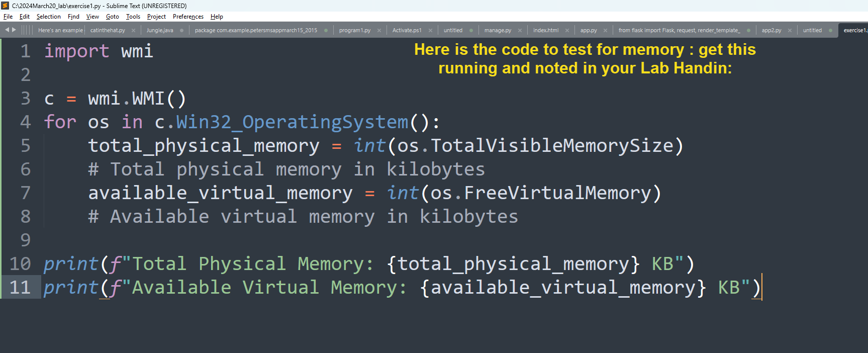Viewport: 868px width, 353px height.
Task: Click line number 4 in the gutter
Action: [x=26, y=122]
